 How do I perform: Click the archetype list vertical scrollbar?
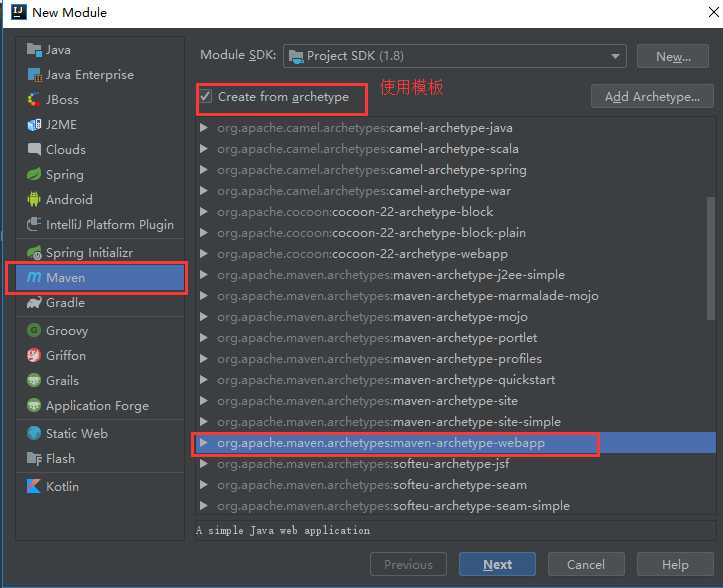point(711,258)
